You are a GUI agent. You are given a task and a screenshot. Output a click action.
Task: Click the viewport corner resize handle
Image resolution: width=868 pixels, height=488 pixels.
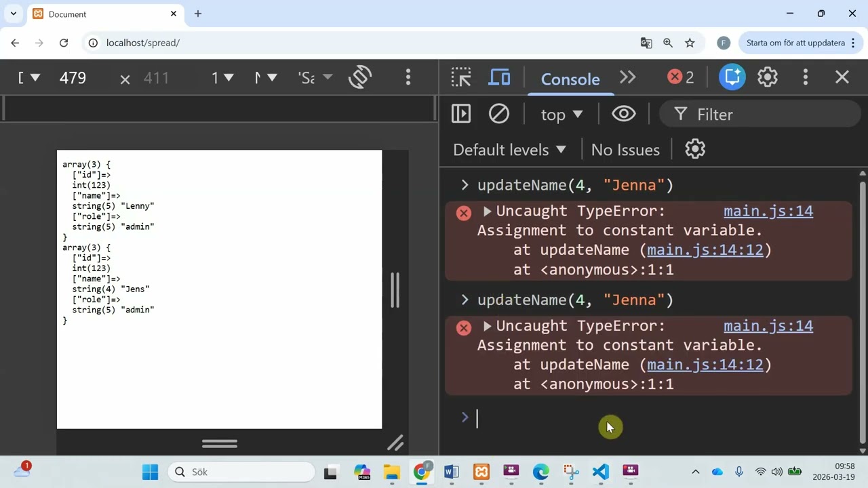coord(395,443)
